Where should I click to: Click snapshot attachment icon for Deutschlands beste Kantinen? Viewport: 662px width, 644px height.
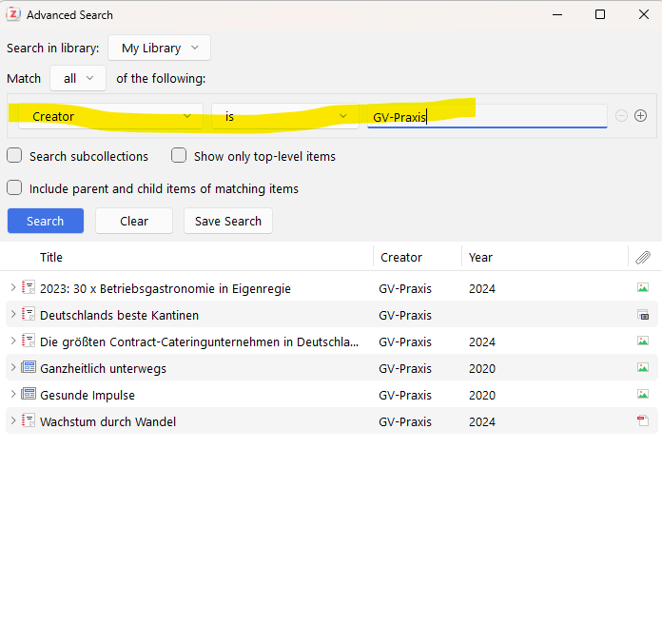[x=643, y=315]
